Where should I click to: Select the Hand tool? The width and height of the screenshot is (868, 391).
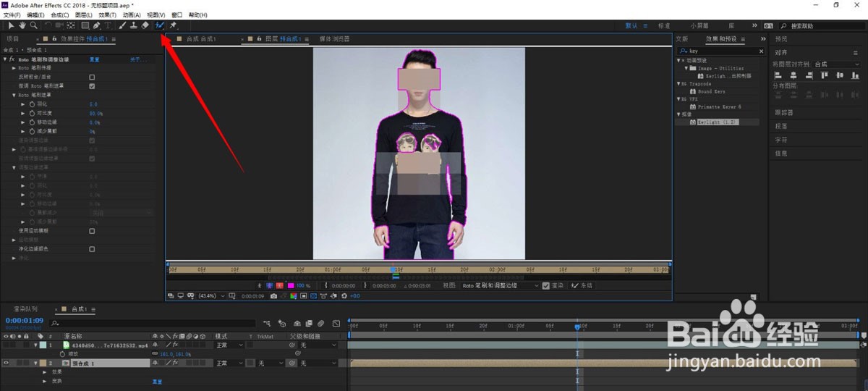(22, 25)
